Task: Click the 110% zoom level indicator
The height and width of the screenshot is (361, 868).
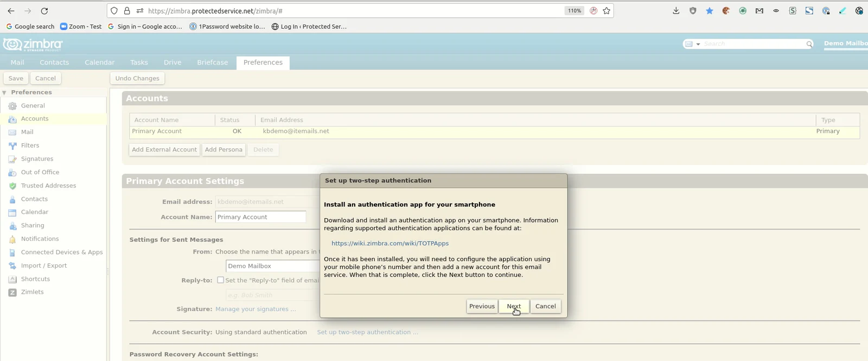Action: [x=575, y=11]
